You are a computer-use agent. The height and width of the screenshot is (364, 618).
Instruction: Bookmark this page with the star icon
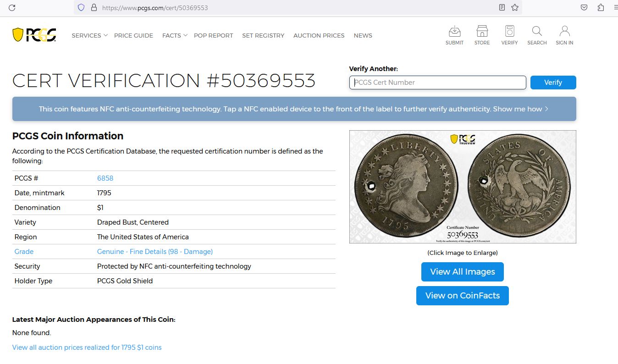pyautogui.click(x=515, y=7)
